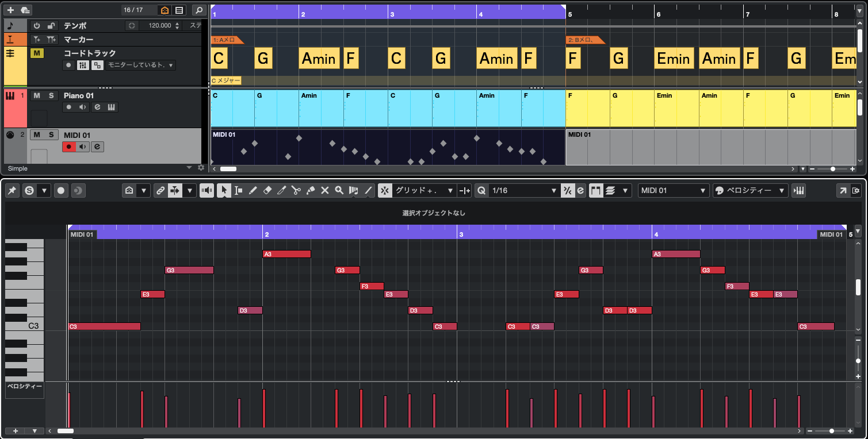Screen dimensions: 868x439
Task: Pick the Split scissors tool
Action: 296,190
